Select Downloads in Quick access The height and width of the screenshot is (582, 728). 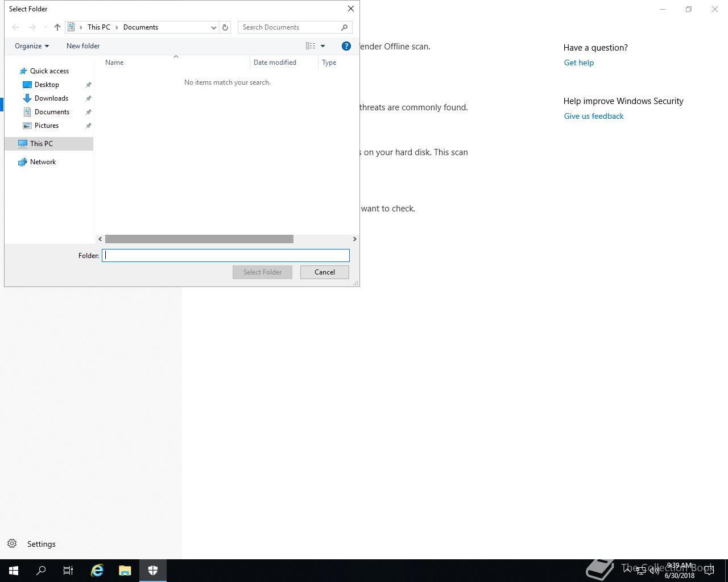coord(51,98)
